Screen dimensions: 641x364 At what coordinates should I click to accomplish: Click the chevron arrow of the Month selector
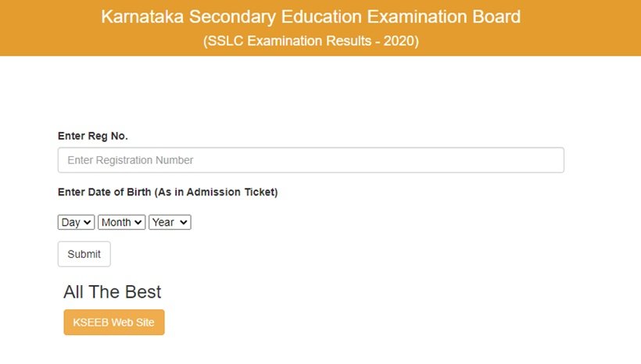click(139, 223)
